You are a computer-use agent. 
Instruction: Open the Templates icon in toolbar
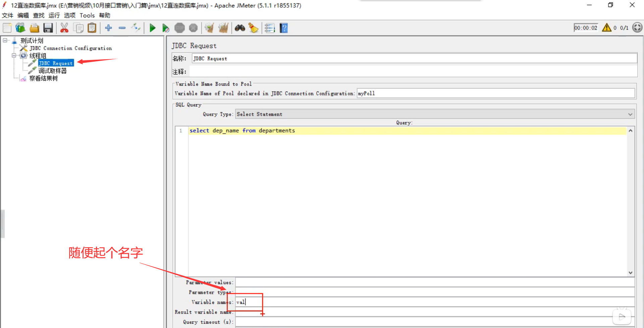coord(20,28)
